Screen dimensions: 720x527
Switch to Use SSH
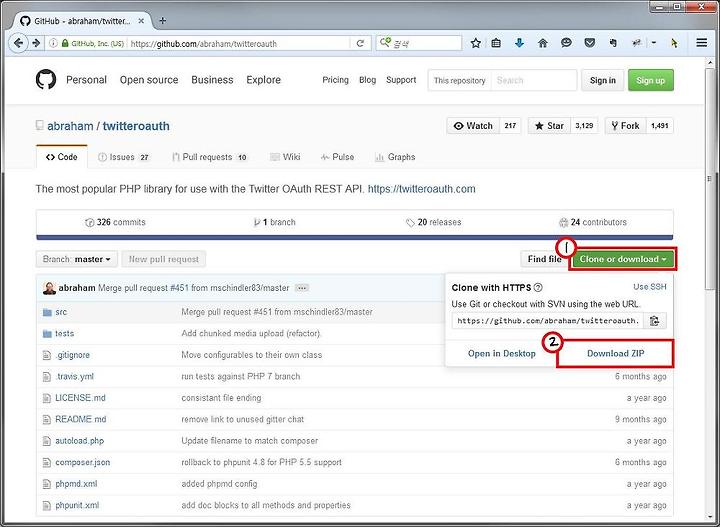click(x=649, y=287)
